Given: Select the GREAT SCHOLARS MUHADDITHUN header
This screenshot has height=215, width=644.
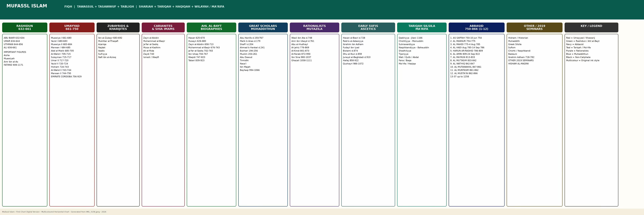Looking at the screenshot, I should [263, 28].
